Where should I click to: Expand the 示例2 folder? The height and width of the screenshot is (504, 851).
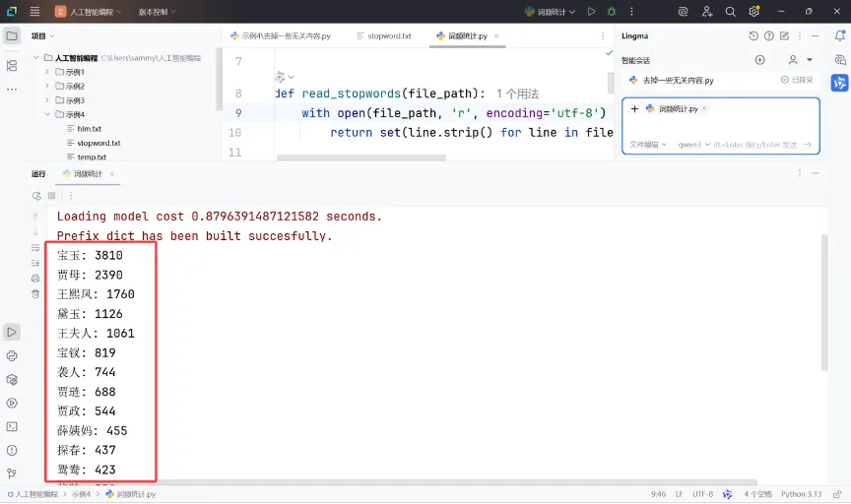coord(47,86)
